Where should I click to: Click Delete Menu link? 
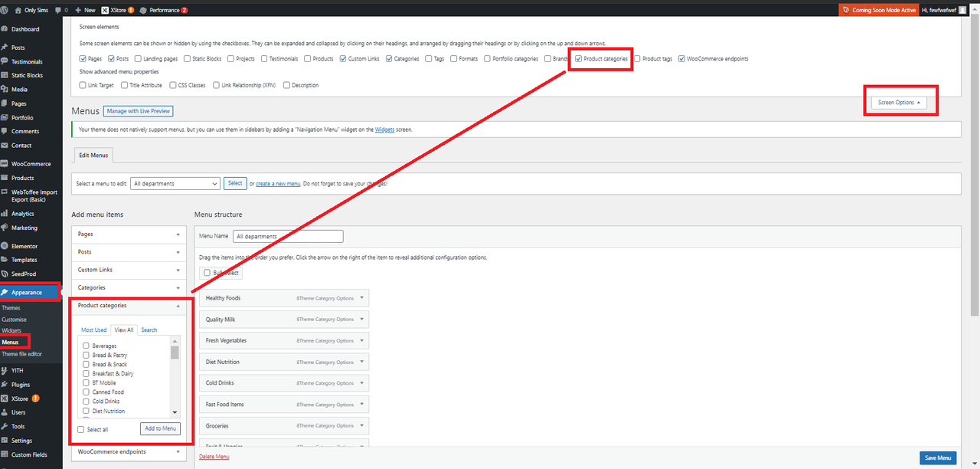[214, 457]
